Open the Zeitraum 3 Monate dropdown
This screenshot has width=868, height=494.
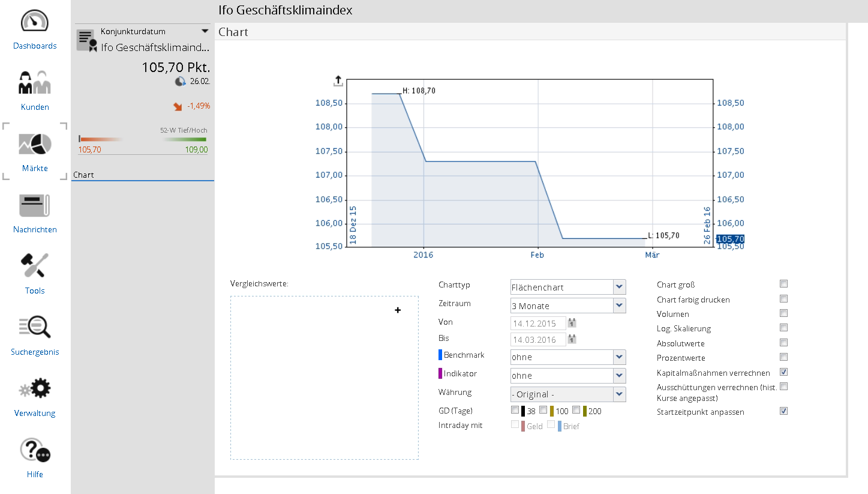coord(620,306)
